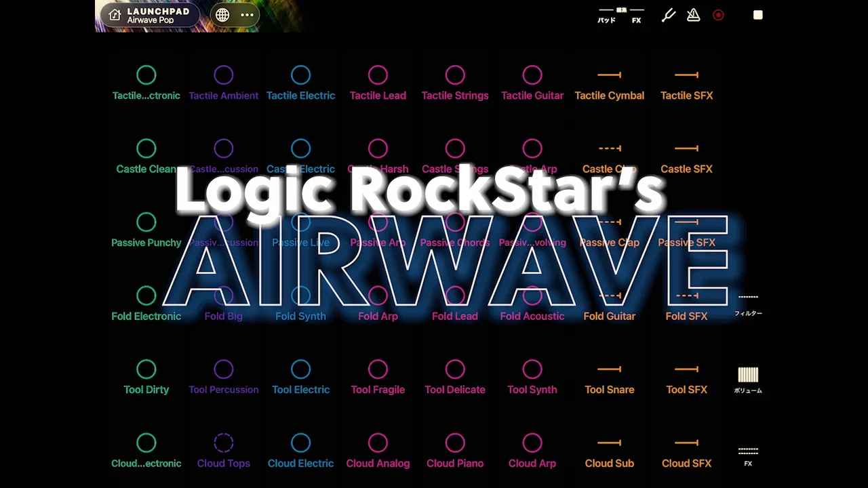The image size is (868, 488).
Task: Trigger the Cloud Piano loop pad
Action: pos(455,451)
